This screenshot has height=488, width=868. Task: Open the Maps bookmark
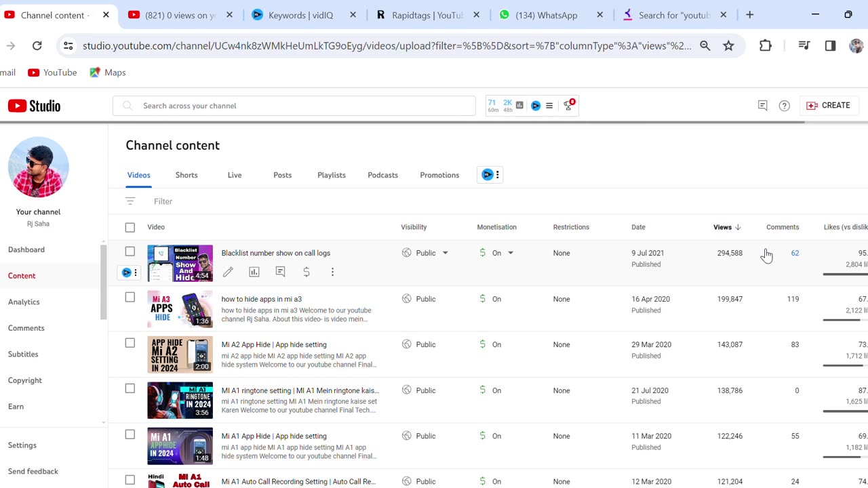coord(108,73)
